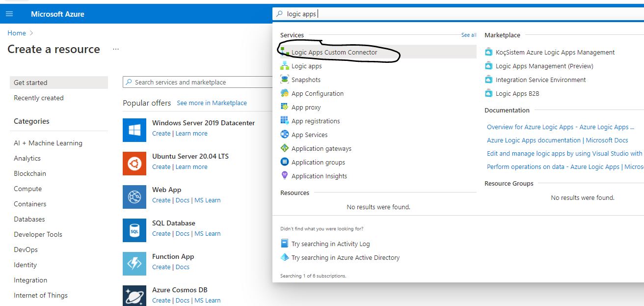
Task: Click the App registrations icon
Action: tap(285, 120)
